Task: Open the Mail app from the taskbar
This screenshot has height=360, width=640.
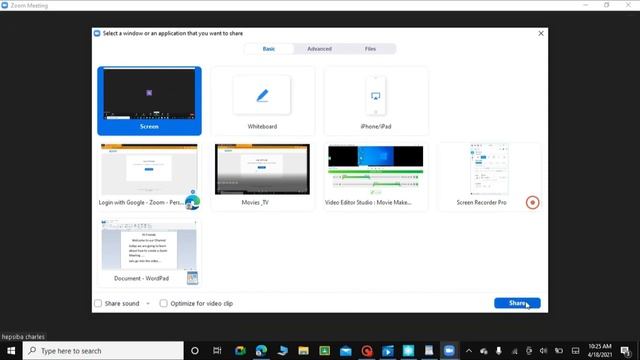Action: (345, 351)
